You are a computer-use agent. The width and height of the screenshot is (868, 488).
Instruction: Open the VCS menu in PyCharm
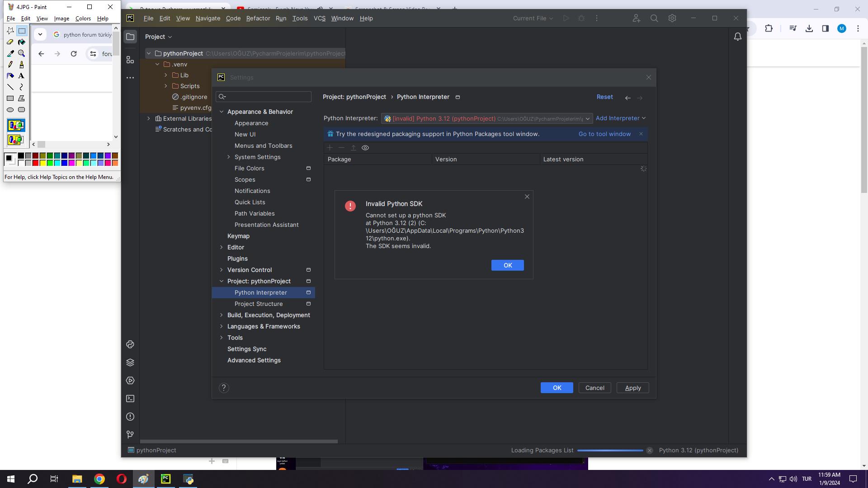[x=320, y=18]
